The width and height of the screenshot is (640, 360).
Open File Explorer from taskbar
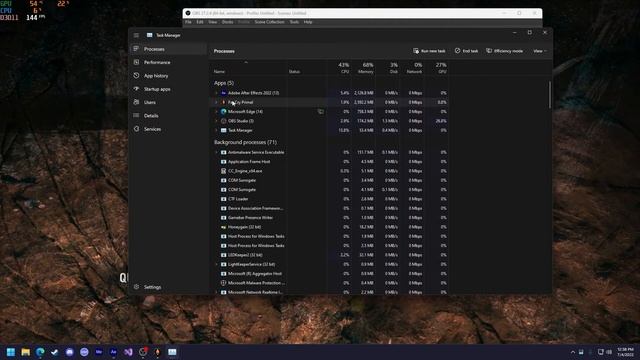click(26, 352)
